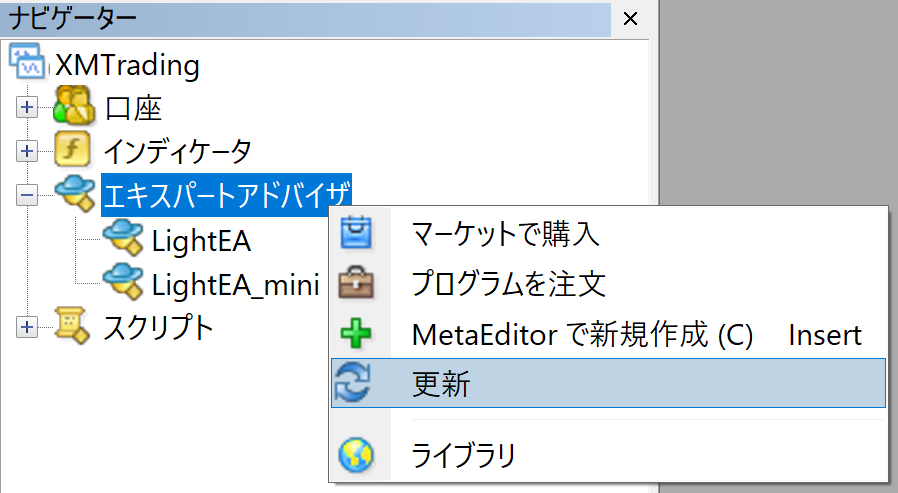Choose マーケットで購入 from context menu
This screenshot has height=493, width=898.
click(x=505, y=234)
